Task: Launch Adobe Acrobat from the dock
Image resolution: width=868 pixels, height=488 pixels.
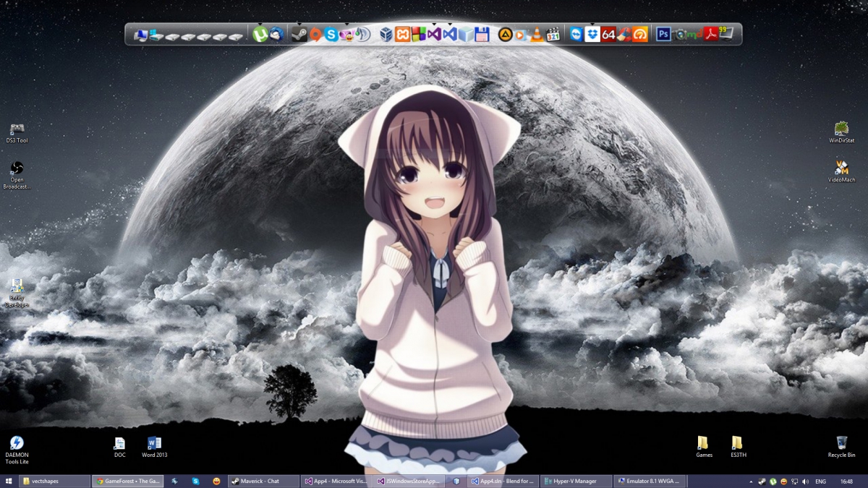Action: [x=710, y=34]
